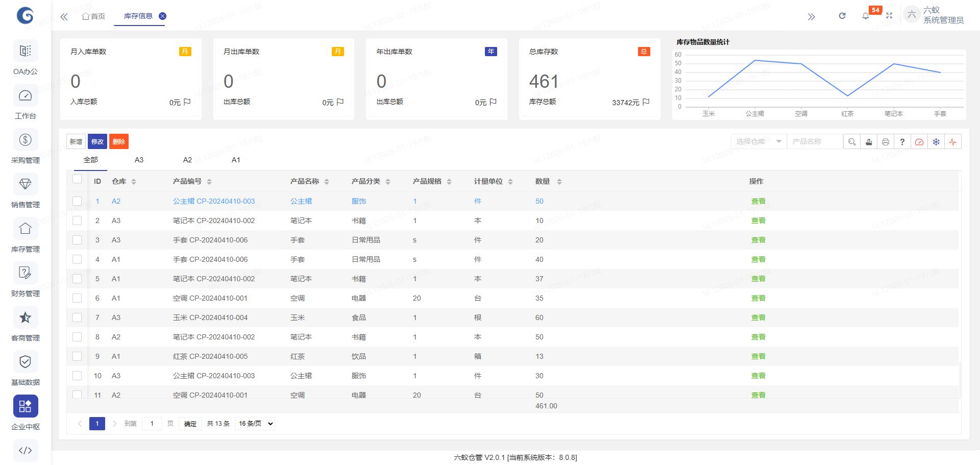Check the checkbox for row ID 2
The width and height of the screenshot is (980, 465).
point(77,221)
